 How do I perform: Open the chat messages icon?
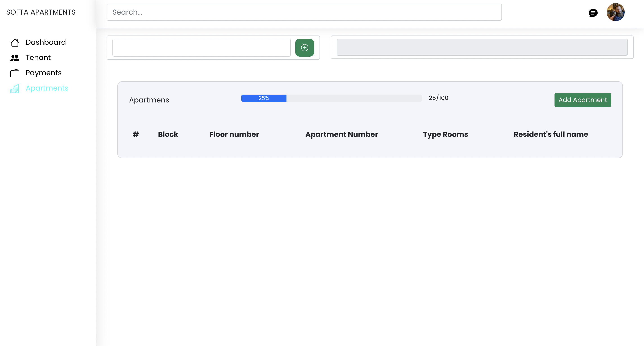[x=593, y=13]
